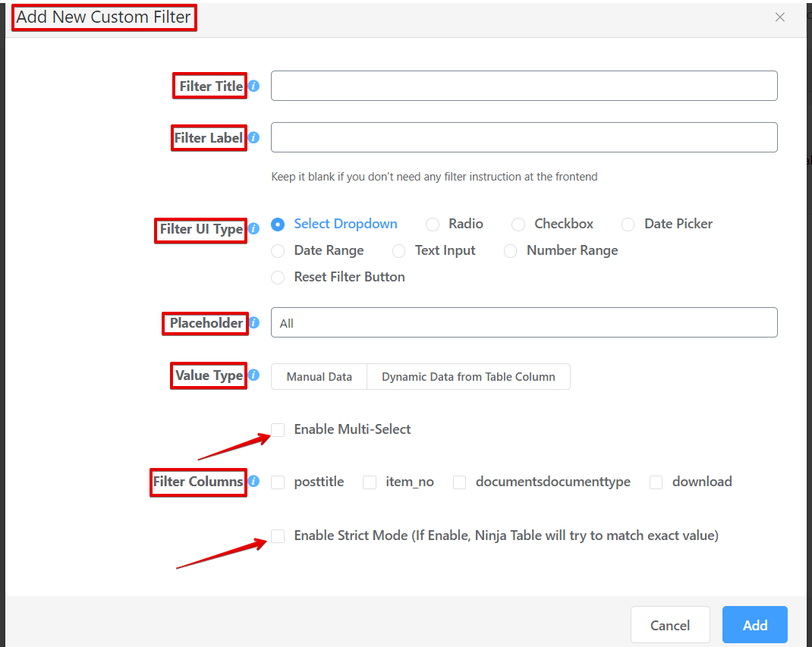Image resolution: width=812 pixels, height=647 pixels.
Task: Select the Number Range radio option
Action: [511, 251]
